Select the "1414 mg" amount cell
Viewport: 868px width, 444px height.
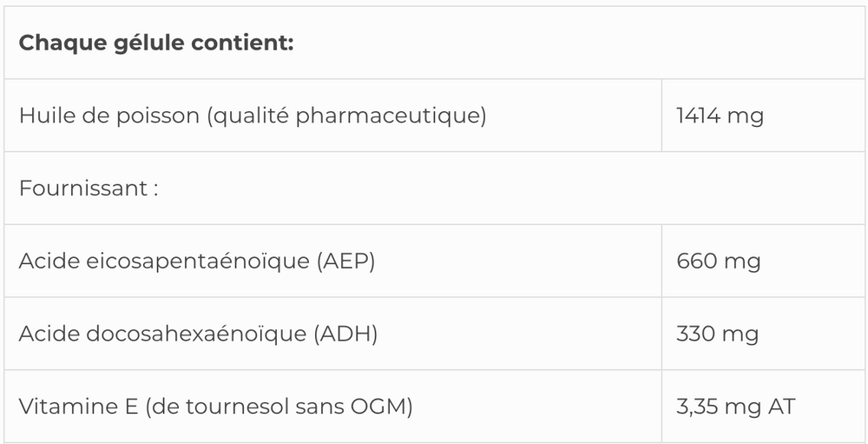(720, 116)
